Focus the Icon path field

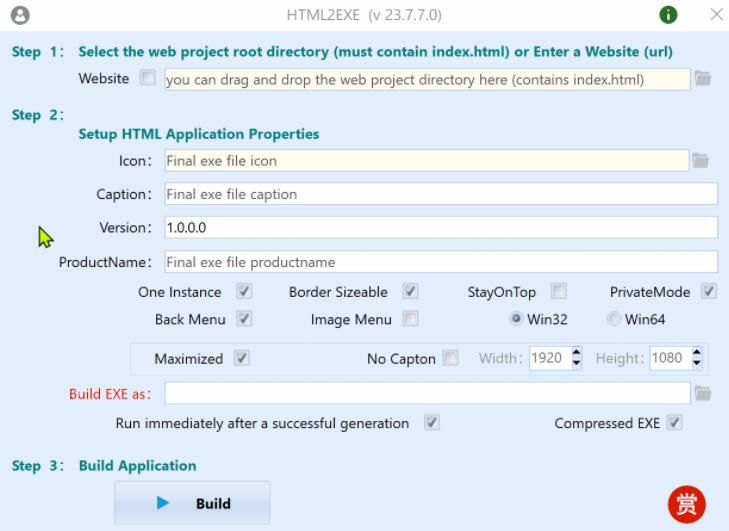coord(427,160)
